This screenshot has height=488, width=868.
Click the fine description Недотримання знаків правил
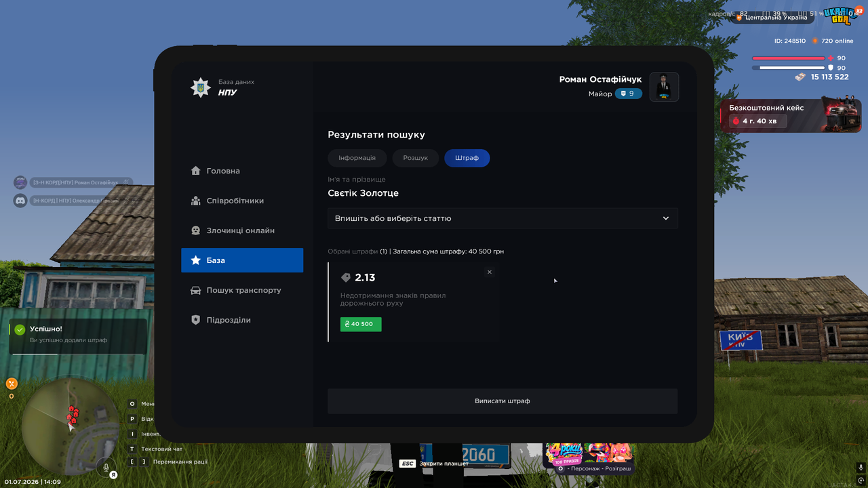tap(393, 300)
